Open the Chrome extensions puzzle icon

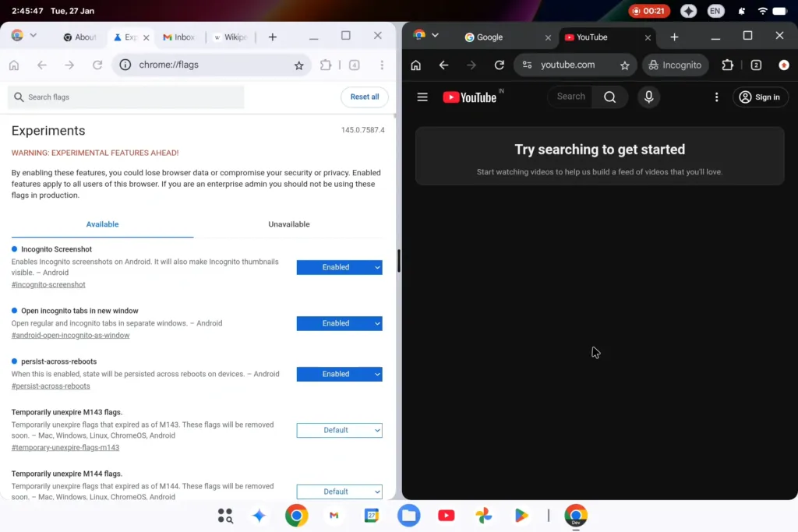click(727, 65)
